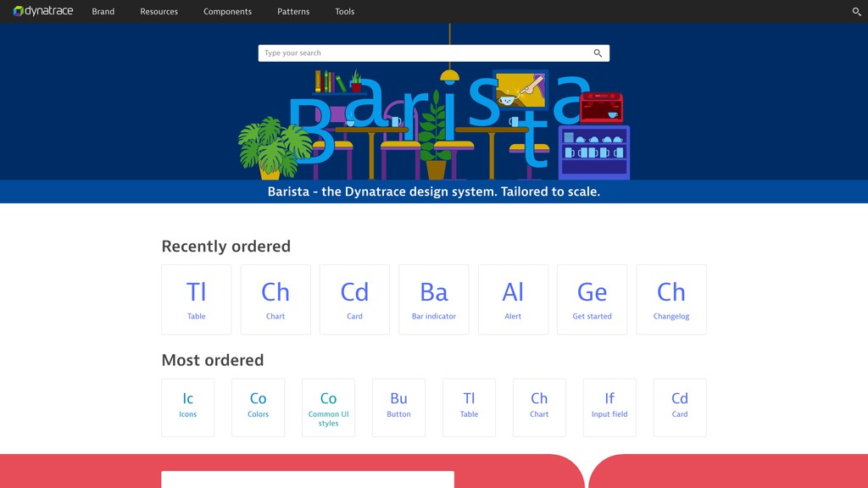Open the Tools menu

tap(344, 12)
